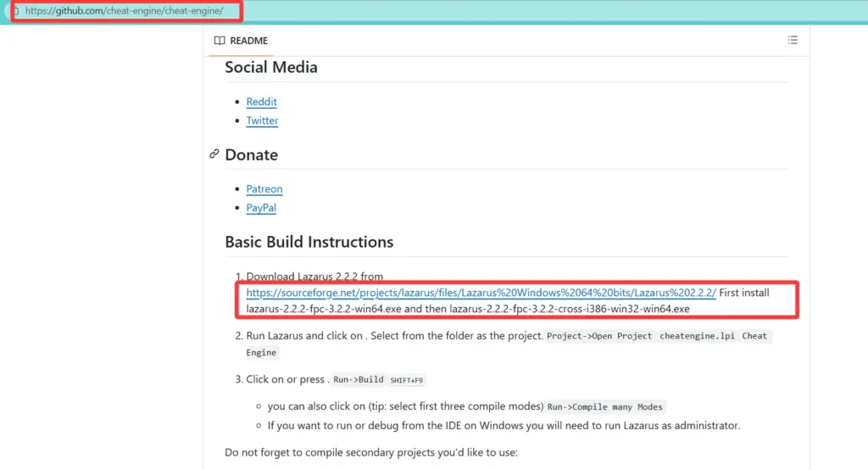Click the 'Run Lazarus and click on' step text

(x=304, y=336)
